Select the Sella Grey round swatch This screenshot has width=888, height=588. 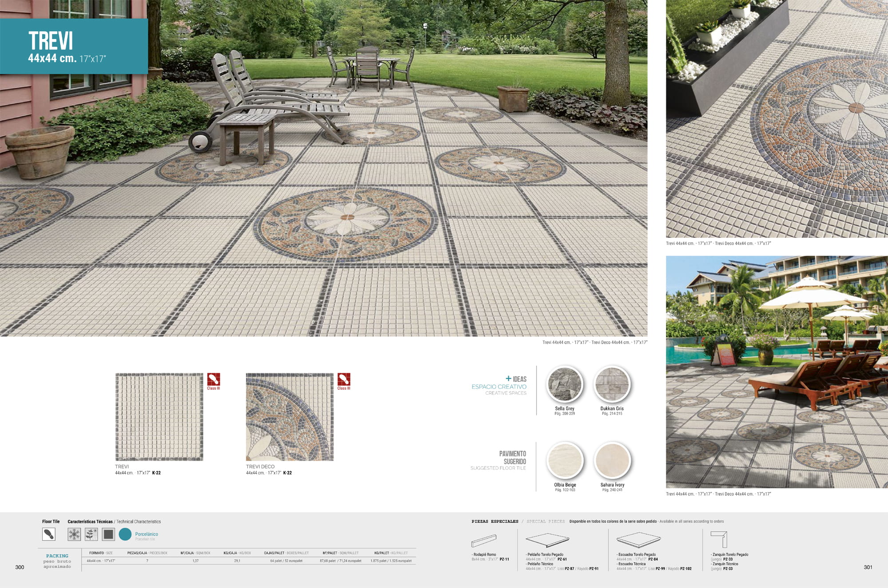coord(565,384)
